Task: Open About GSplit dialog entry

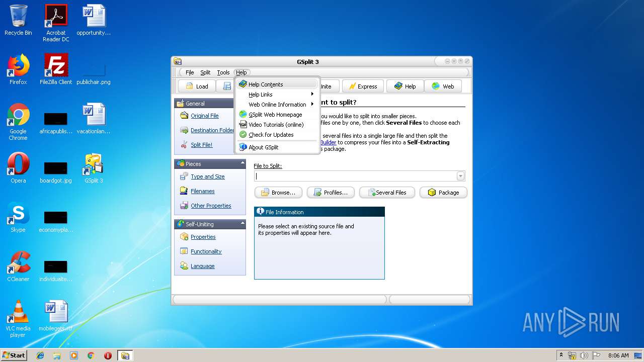Action: (277, 147)
